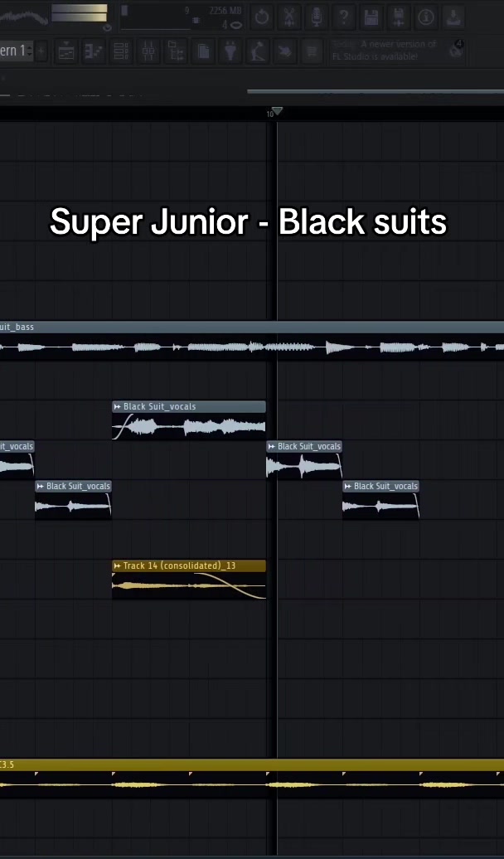Click the 2256 MB memory readout
Viewport: 504px width, 859px height.
(225, 11)
